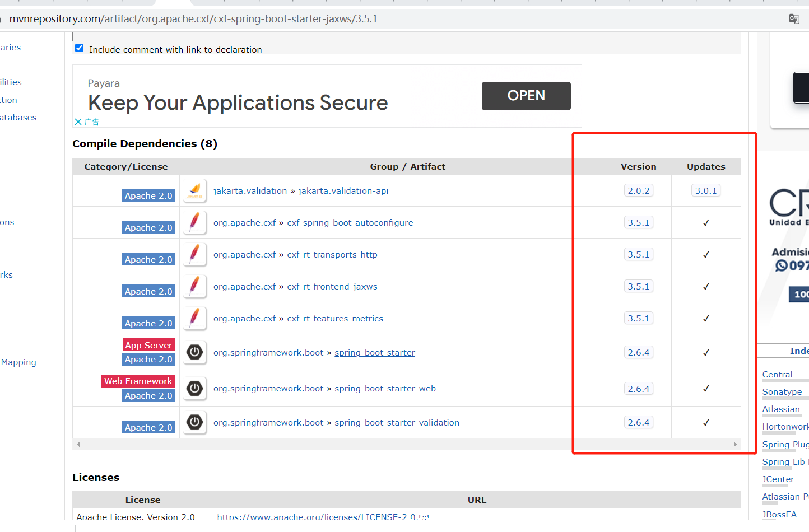The image size is (809, 532).
Task: Click the jakarta.validation-api artifact logo icon
Action: pyautogui.click(x=194, y=190)
